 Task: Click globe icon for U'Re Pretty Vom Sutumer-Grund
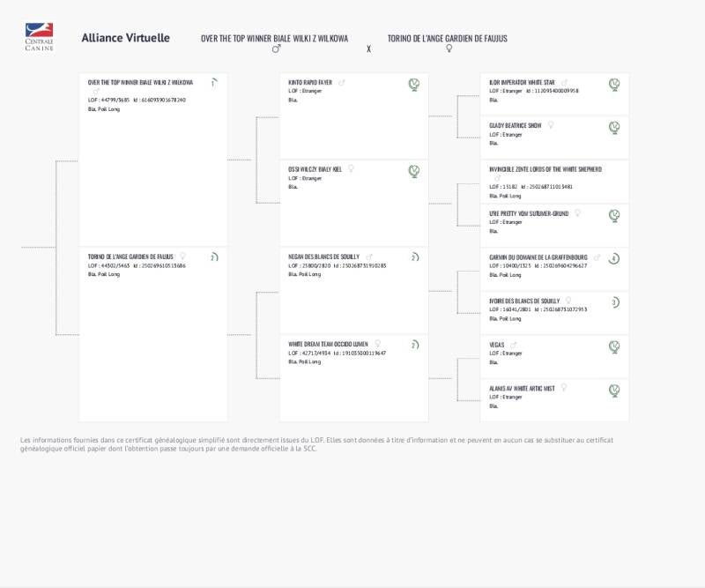(x=614, y=215)
